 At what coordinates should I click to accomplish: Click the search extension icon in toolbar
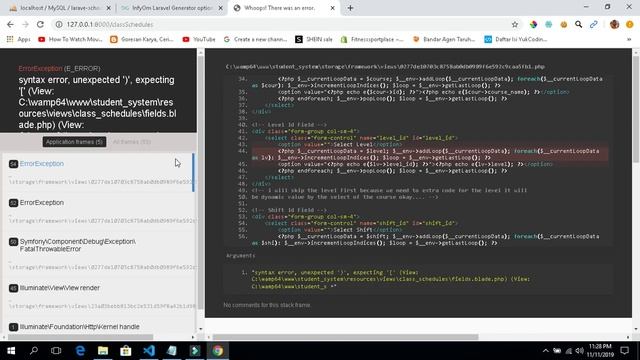coord(578,24)
